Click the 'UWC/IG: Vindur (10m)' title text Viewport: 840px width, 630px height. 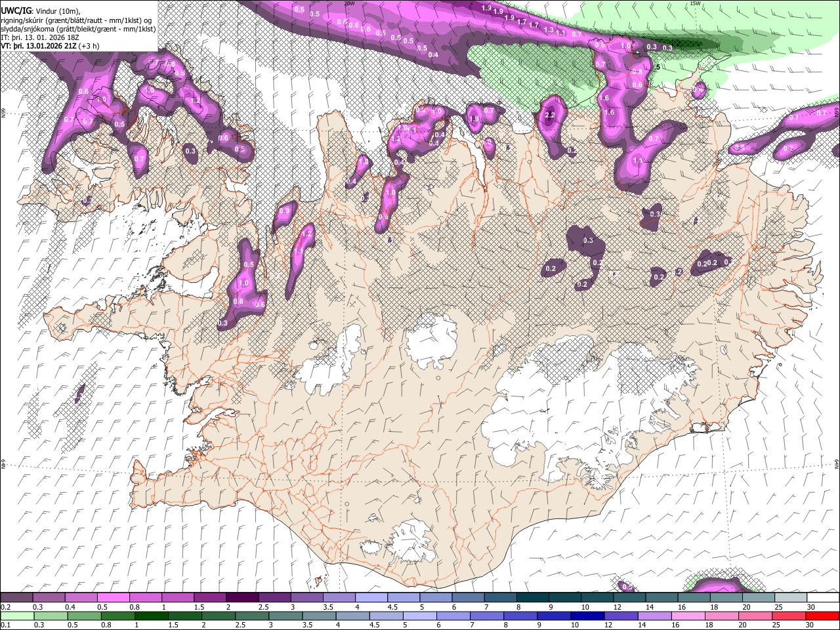click(x=41, y=10)
